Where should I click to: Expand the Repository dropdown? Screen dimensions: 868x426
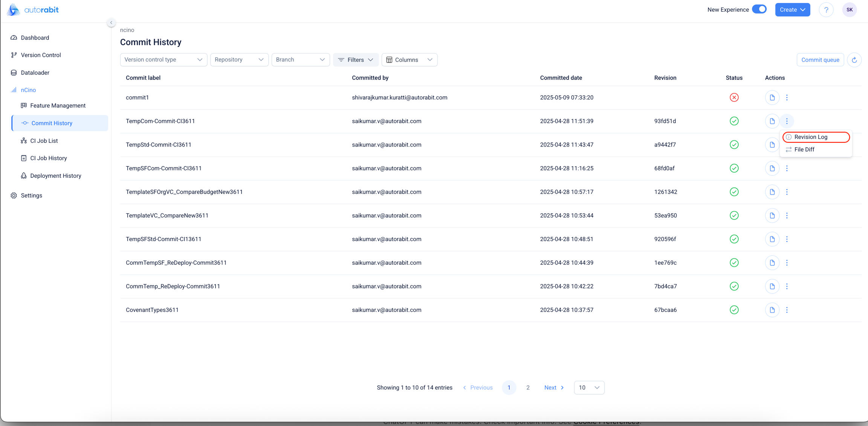[239, 60]
